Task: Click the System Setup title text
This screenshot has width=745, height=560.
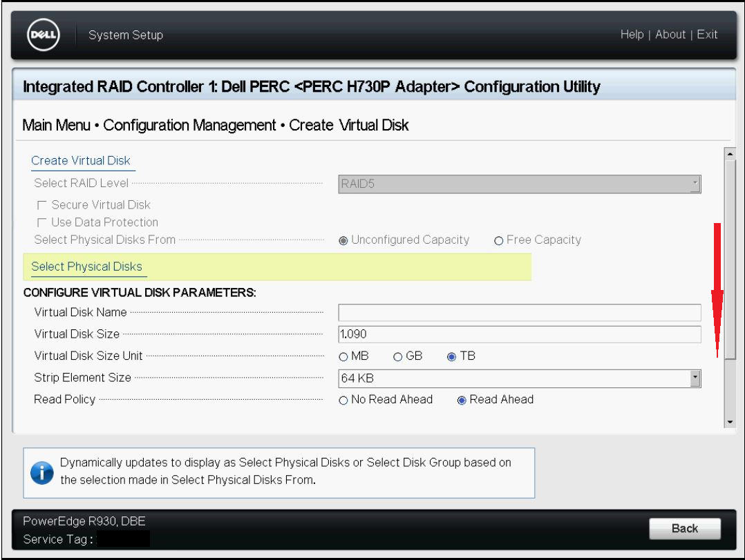Action: coord(126,35)
